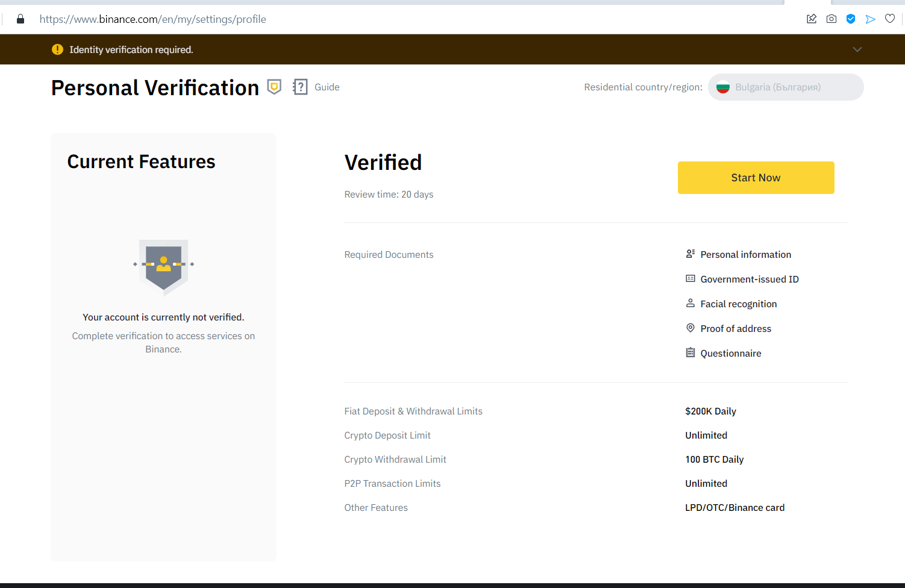Click 'Required Documents' label
This screenshot has width=905, height=588.
[x=389, y=255]
